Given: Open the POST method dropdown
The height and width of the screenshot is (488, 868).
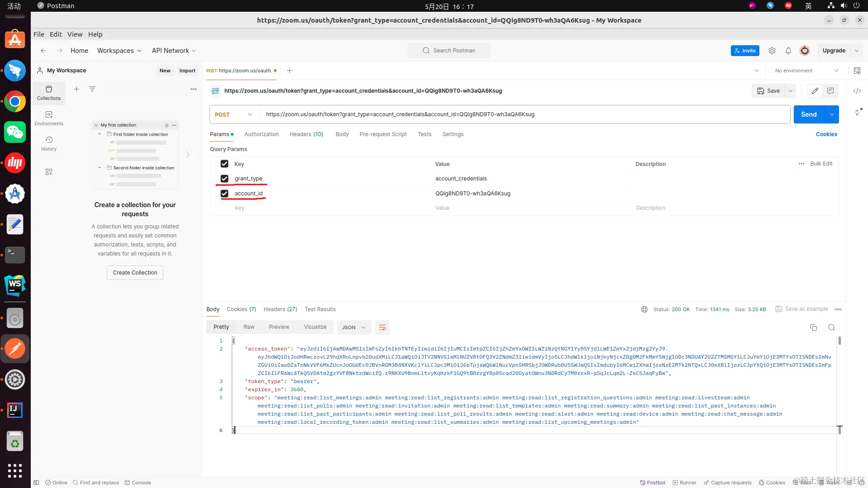Looking at the screenshot, I should click(234, 114).
